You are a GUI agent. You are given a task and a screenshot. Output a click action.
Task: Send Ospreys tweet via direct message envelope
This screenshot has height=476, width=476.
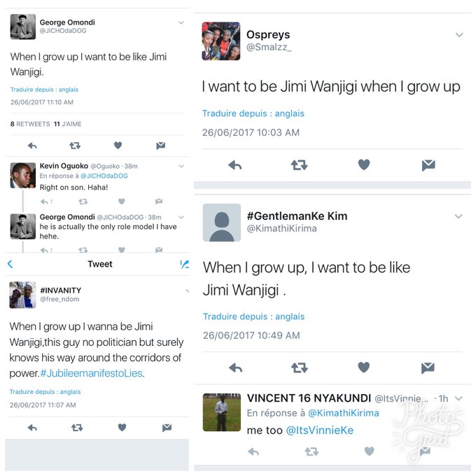pos(428,165)
